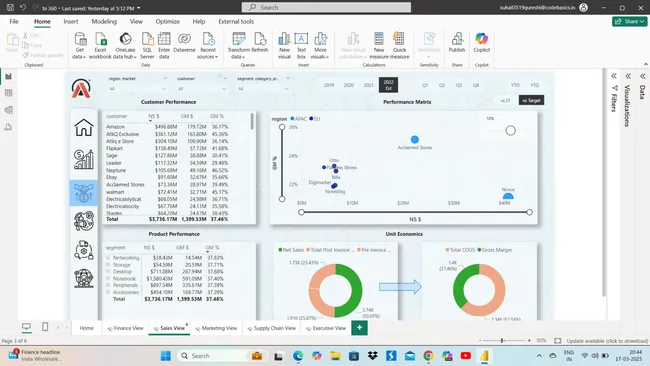Select year 2020 slicer
Image resolution: width=650 pixels, height=366 pixels.
(x=349, y=85)
